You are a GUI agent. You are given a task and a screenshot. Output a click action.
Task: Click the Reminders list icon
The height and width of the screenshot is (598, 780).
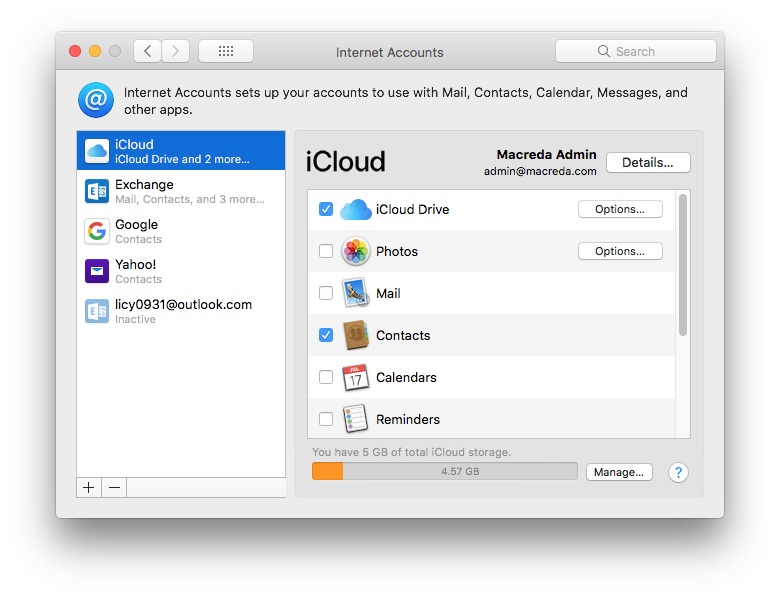click(355, 419)
